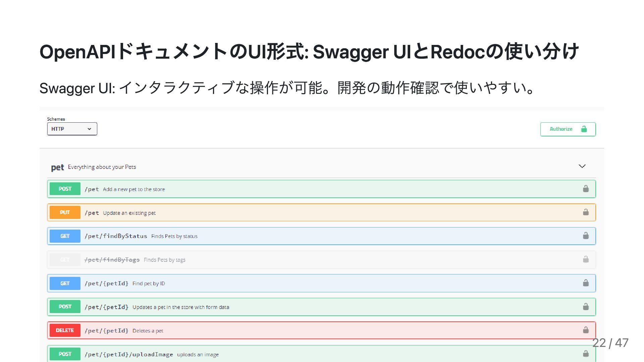Screen dimensions: 644x362
Task: Click lock icon on PUT /pet row
Action: point(586,212)
